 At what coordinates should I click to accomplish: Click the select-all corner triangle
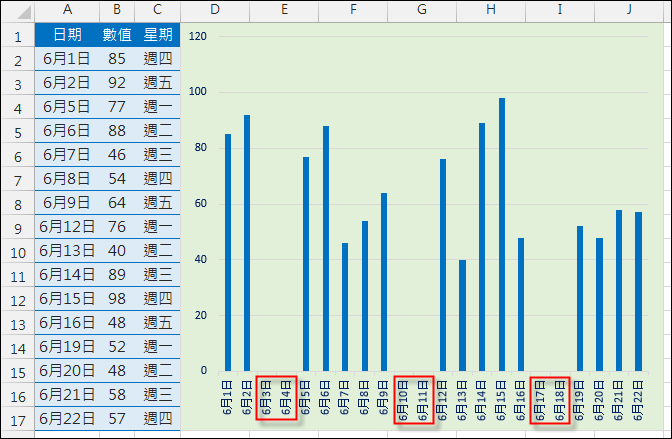click(x=24, y=12)
